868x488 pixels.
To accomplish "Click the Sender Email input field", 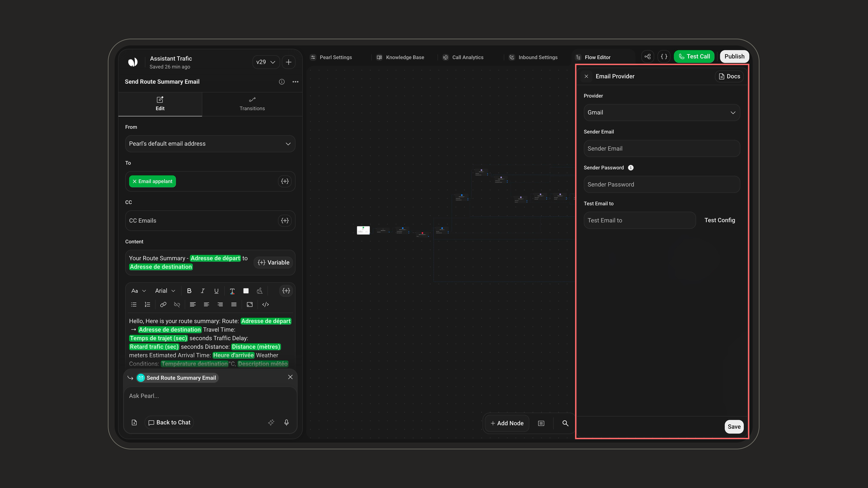I will point(662,149).
